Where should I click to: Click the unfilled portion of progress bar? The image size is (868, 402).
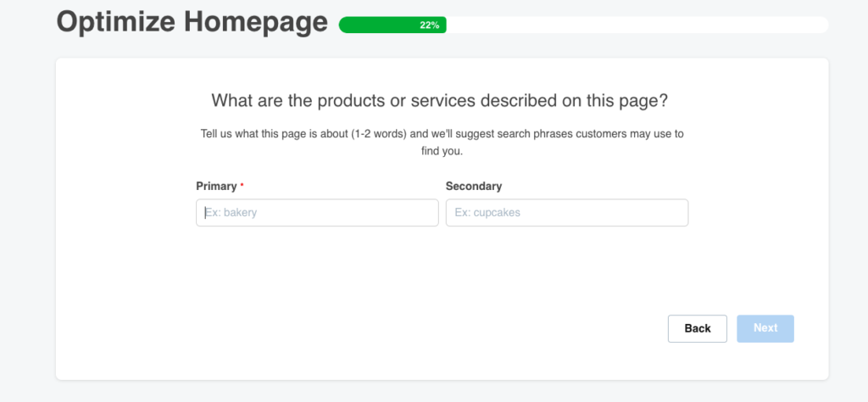click(x=636, y=25)
